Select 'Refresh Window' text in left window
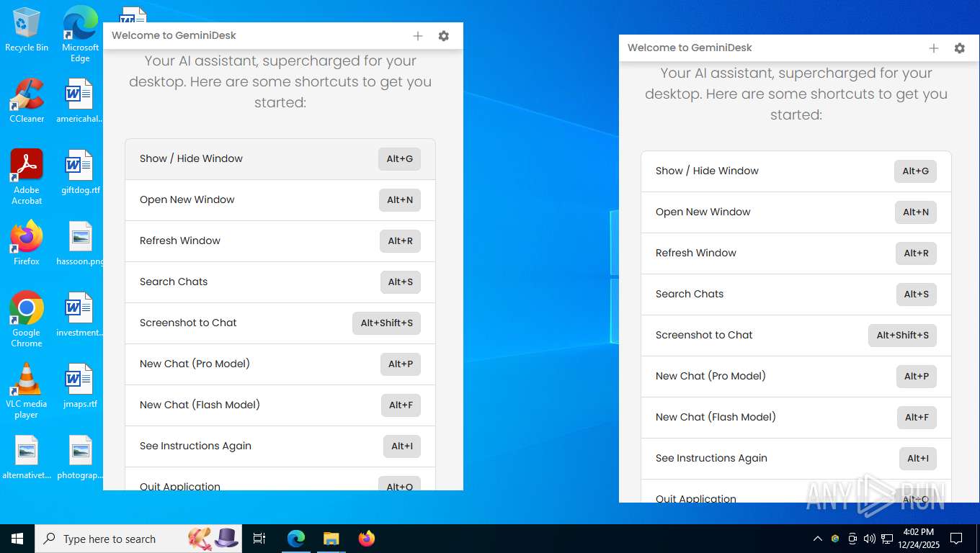 [x=180, y=241]
